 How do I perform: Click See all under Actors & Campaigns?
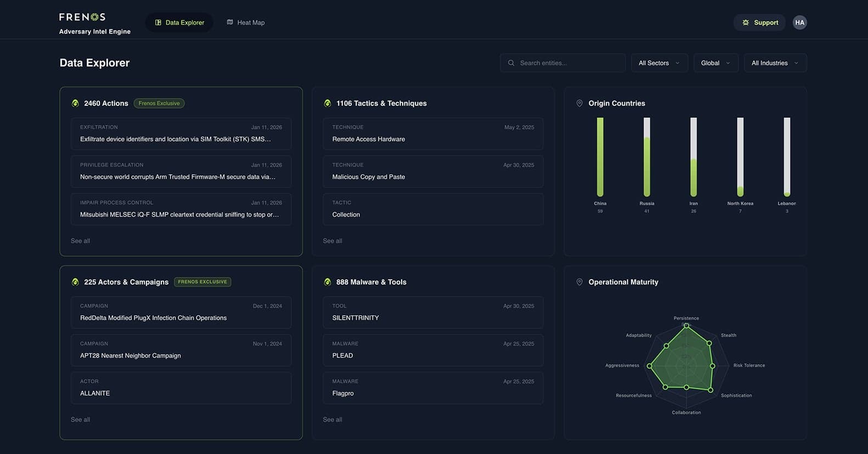coord(80,419)
